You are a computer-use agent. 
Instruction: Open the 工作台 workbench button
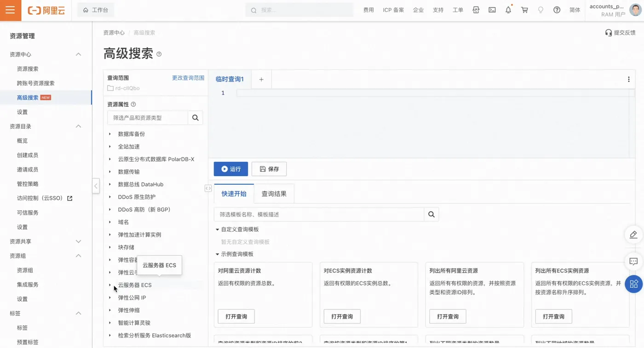pos(96,10)
